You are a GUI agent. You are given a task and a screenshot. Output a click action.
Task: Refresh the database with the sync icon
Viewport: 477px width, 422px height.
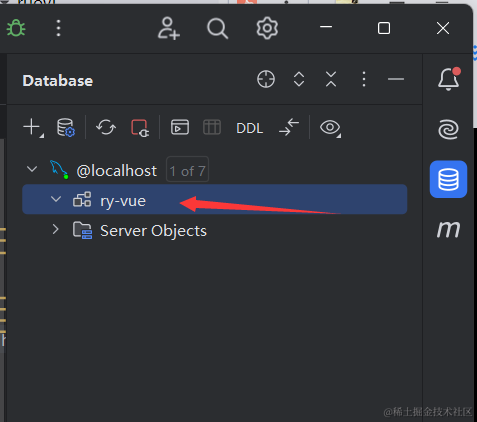pyautogui.click(x=106, y=127)
